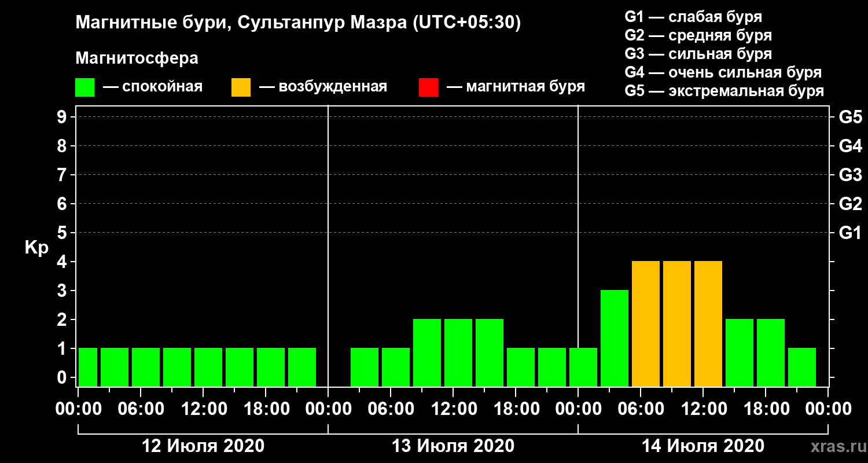Click the 'возбужденная' legend text
Screen dimensions: 868x463
[333, 87]
